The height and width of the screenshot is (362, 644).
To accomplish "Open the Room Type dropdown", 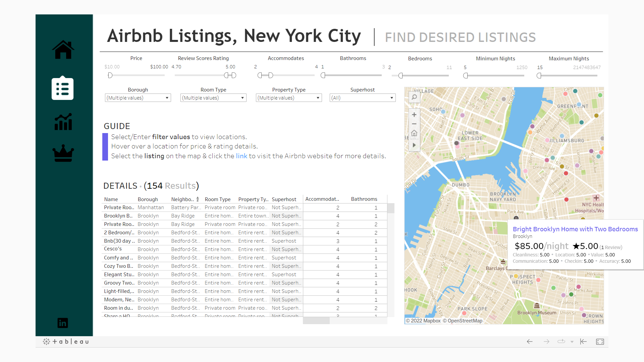I will pyautogui.click(x=213, y=98).
